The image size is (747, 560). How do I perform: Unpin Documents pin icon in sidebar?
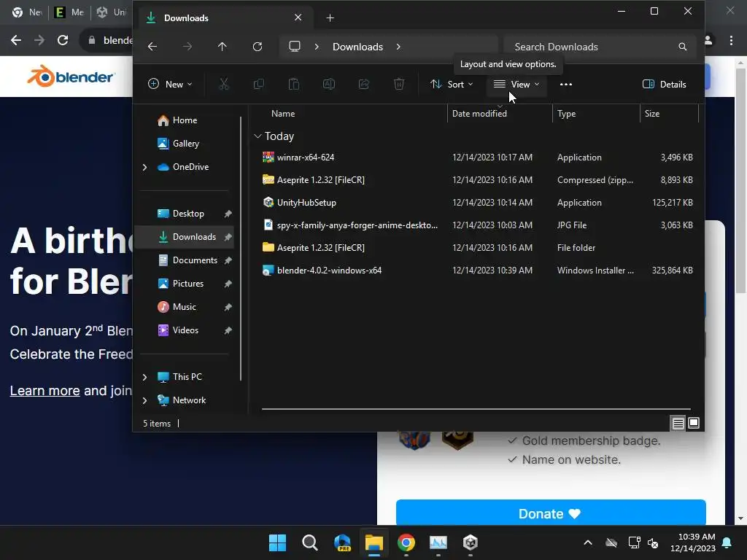(x=228, y=260)
